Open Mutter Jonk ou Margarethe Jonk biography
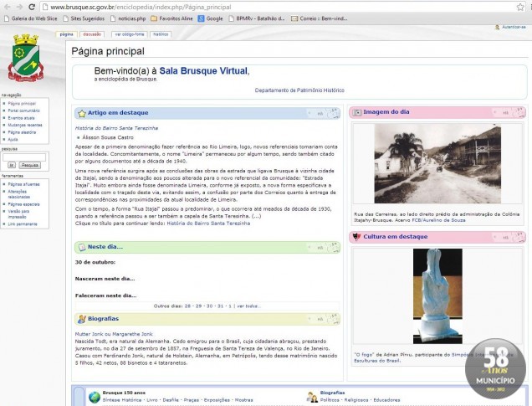Screen dimensions: 532x406 pos(114,334)
